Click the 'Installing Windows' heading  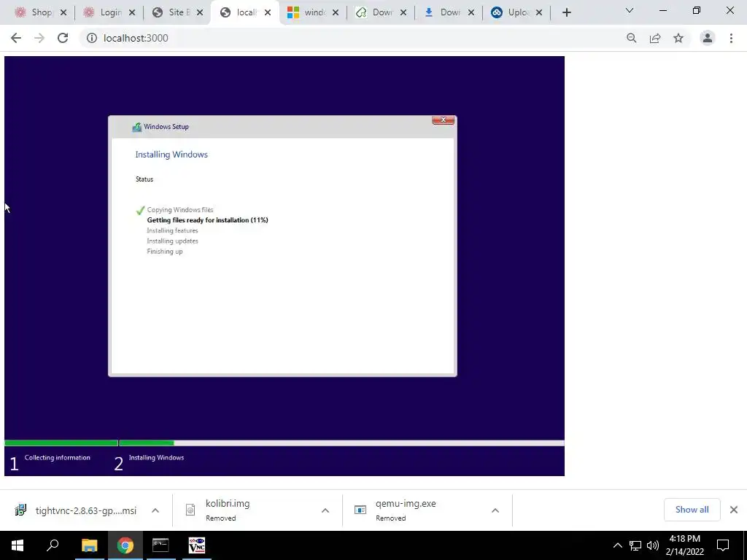click(x=171, y=155)
